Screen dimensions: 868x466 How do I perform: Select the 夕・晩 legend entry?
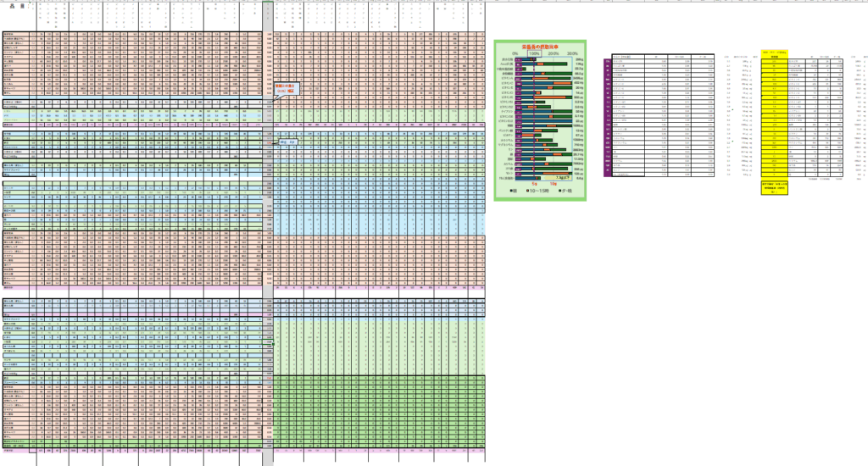point(565,191)
